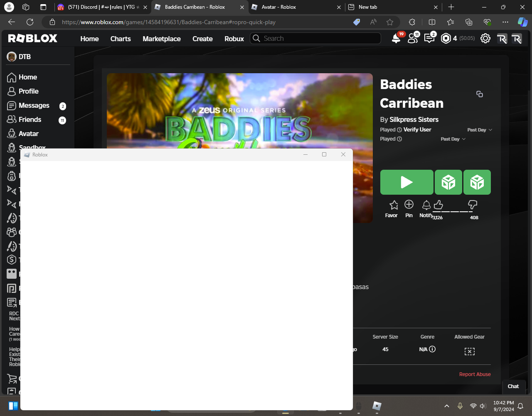Image resolution: width=532 pixels, height=416 pixels.
Task: Switch to the New tab browser tab
Action: (393, 7)
